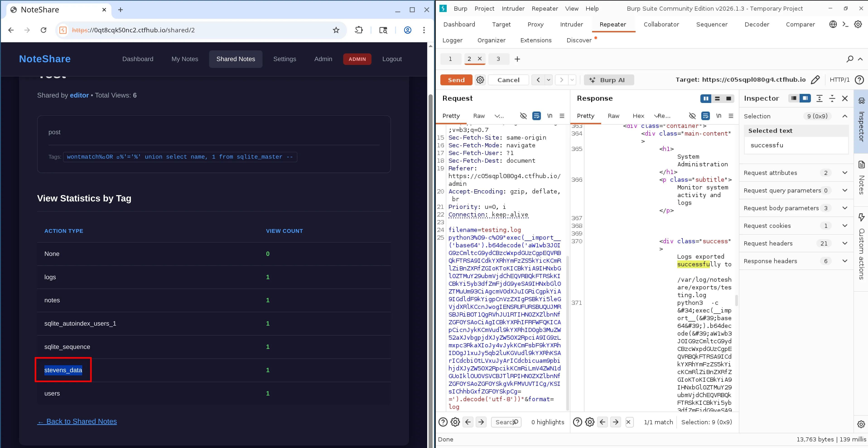Image resolution: width=868 pixels, height=448 pixels.
Task: Add a new Repeater tab with the plus icon
Action: pos(518,59)
